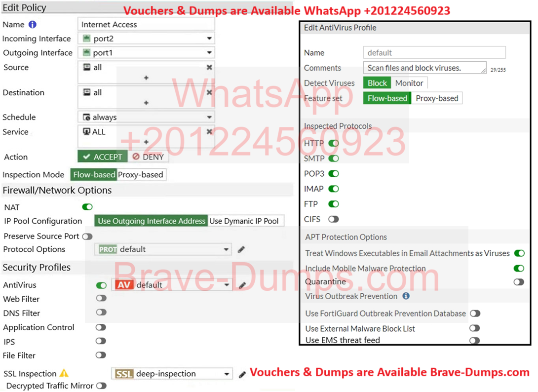Click pencil icon beside AntiVirus default profile
This screenshot has width=538, height=392.
pos(242,285)
